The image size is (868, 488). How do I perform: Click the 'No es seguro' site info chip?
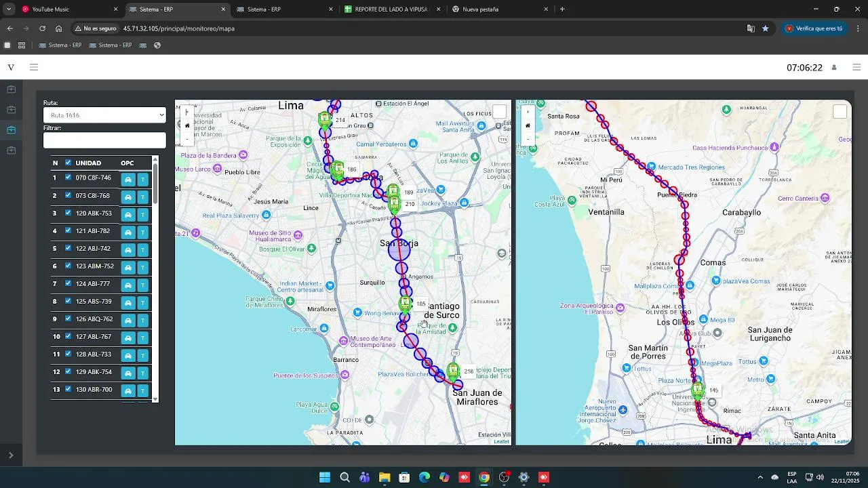(x=96, y=28)
